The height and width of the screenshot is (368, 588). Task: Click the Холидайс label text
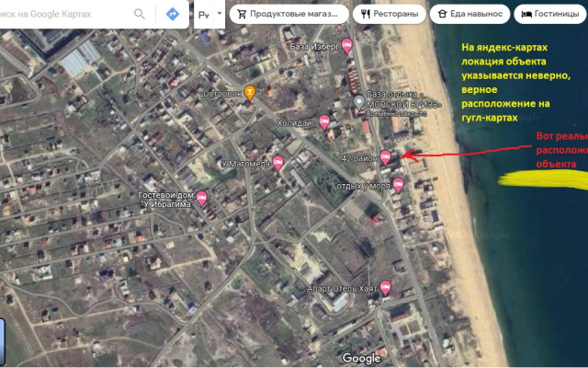tap(297, 123)
